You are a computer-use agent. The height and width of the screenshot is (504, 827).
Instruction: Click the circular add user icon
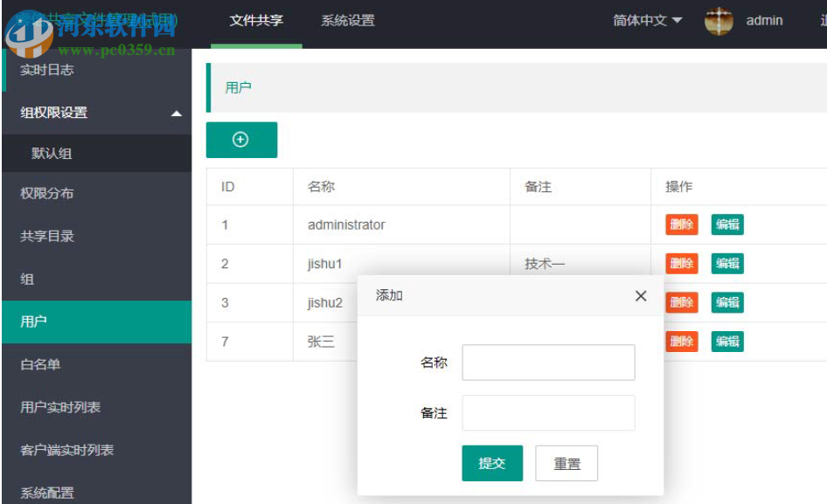(x=241, y=140)
